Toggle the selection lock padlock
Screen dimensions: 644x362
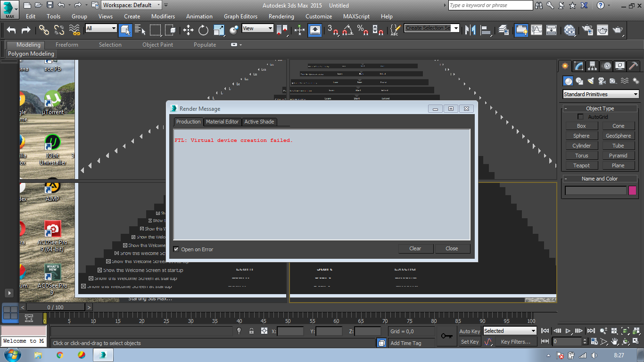coord(251,331)
